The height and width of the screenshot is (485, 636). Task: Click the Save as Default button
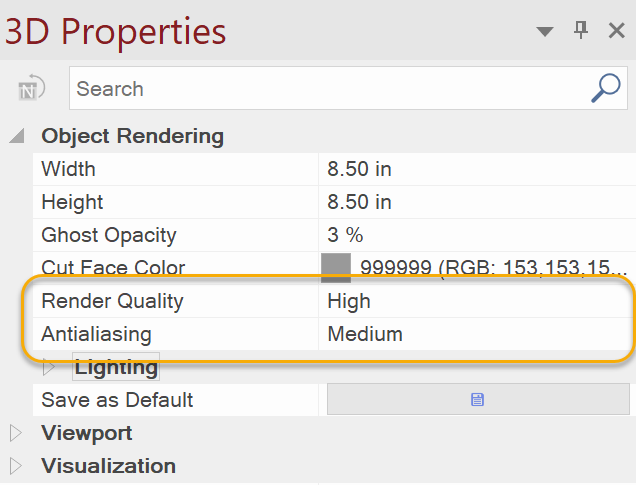pyautogui.click(x=478, y=400)
